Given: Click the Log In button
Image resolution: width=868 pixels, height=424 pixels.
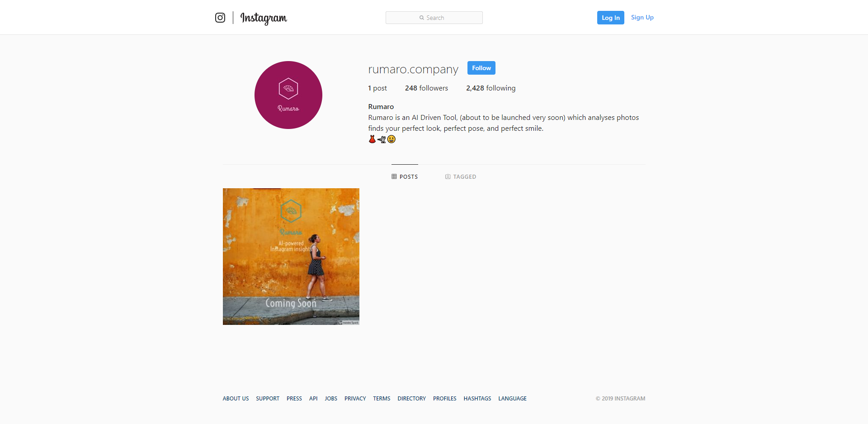Looking at the screenshot, I should (611, 18).
